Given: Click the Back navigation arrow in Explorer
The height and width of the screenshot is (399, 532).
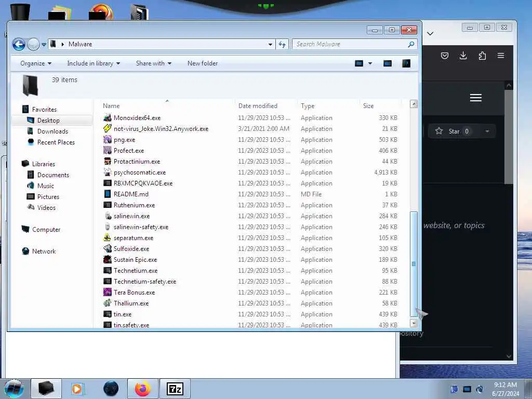Looking at the screenshot, I should point(19,44).
